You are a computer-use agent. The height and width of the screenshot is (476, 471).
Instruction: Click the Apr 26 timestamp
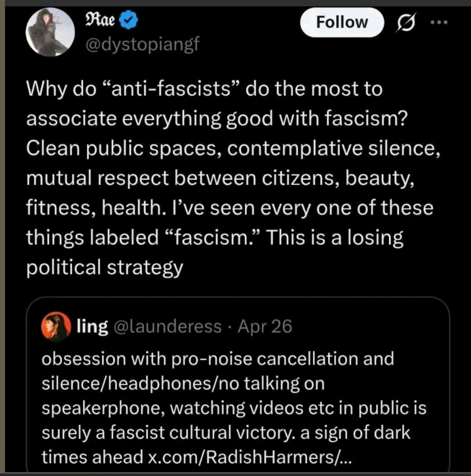click(x=265, y=327)
